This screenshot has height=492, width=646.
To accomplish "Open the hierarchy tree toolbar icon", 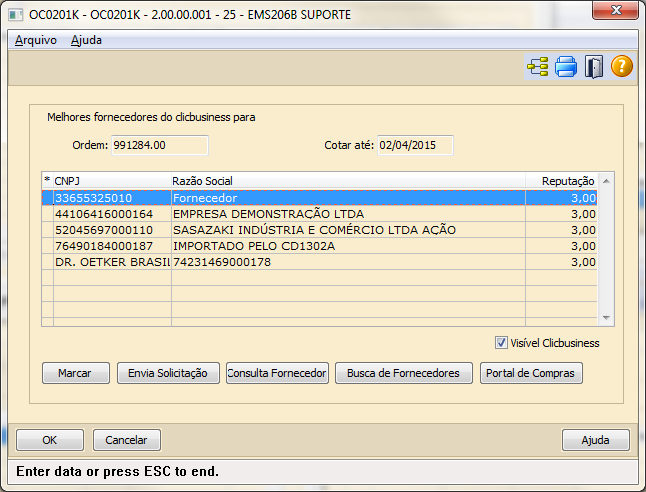I will [538, 67].
